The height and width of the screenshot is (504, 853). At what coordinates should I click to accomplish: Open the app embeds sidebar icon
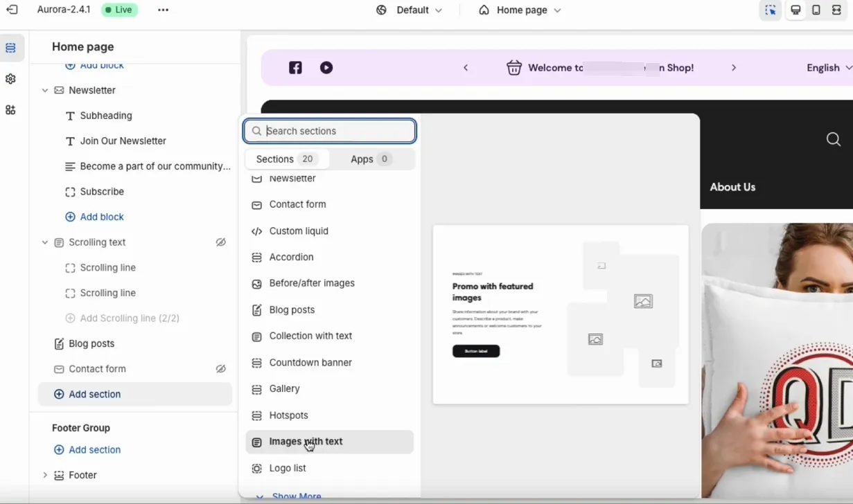pos(10,110)
